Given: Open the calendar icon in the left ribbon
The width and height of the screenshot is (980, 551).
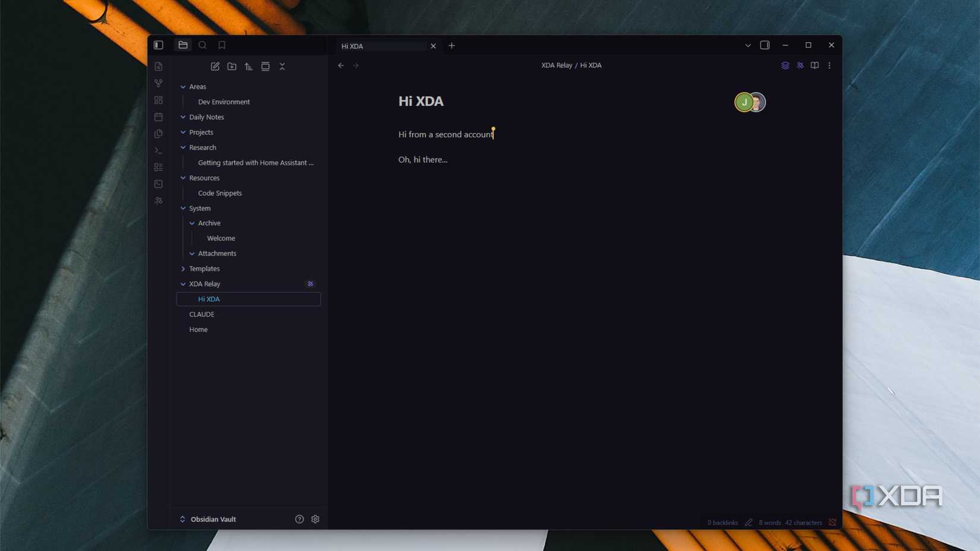Looking at the screenshot, I should pyautogui.click(x=158, y=117).
